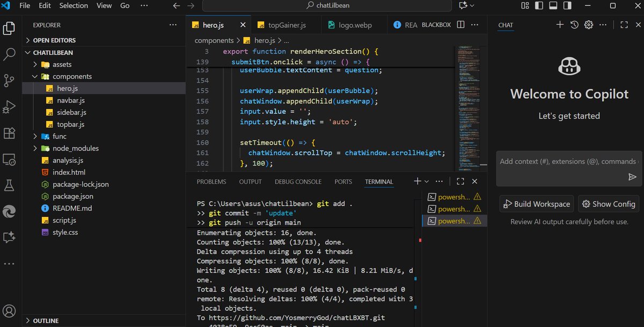Screen dimensions: 644x327
Task: Switch to the DEBUG CONSOLE tab
Action: 298,182
